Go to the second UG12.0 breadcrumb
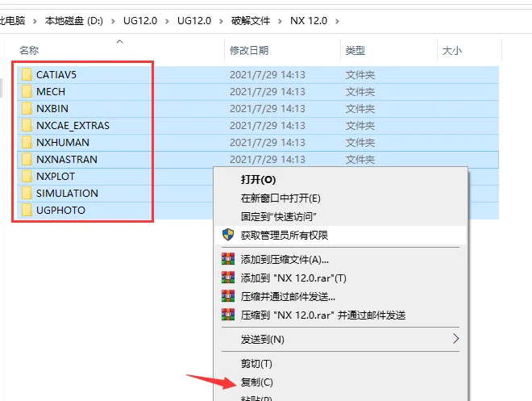The width and height of the screenshot is (532, 401). (194, 21)
